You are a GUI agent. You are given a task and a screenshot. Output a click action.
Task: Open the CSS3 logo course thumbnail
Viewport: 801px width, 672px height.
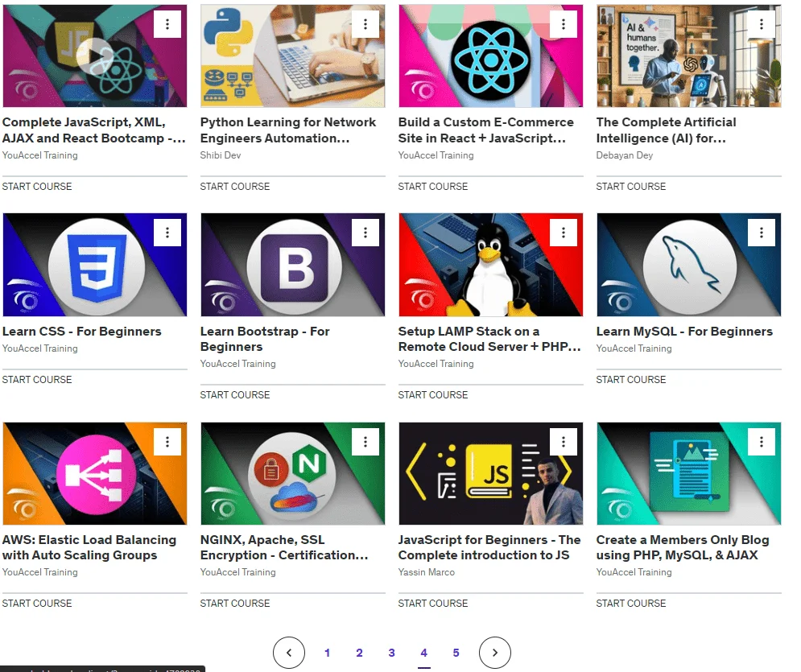[x=95, y=265]
